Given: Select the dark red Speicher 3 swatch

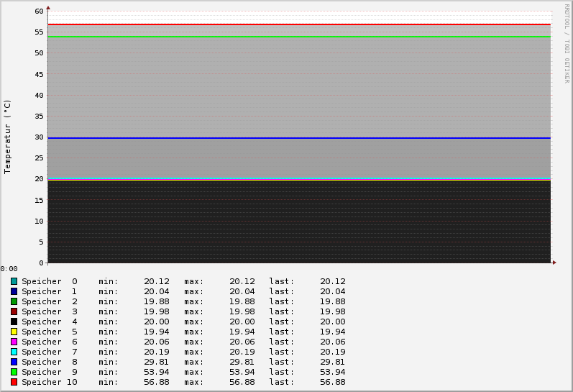Looking at the screenshot, I should (x=14, y=311).
